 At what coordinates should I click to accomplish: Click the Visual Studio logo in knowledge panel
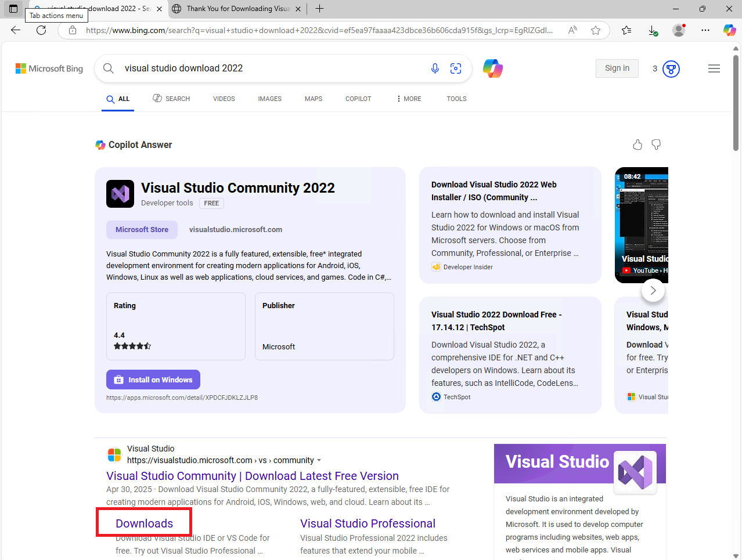[x=635, y=472]
